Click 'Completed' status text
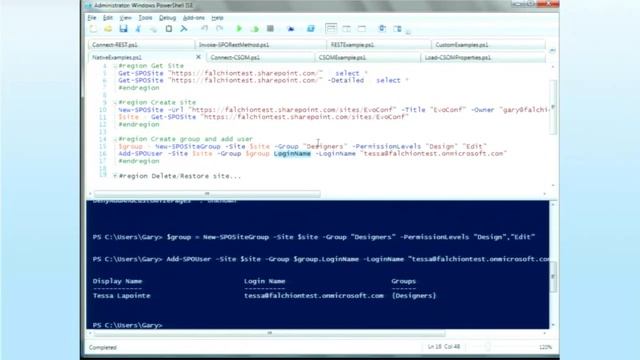The height and width of the screenshot is (360, 640). (x=102, y=347)
